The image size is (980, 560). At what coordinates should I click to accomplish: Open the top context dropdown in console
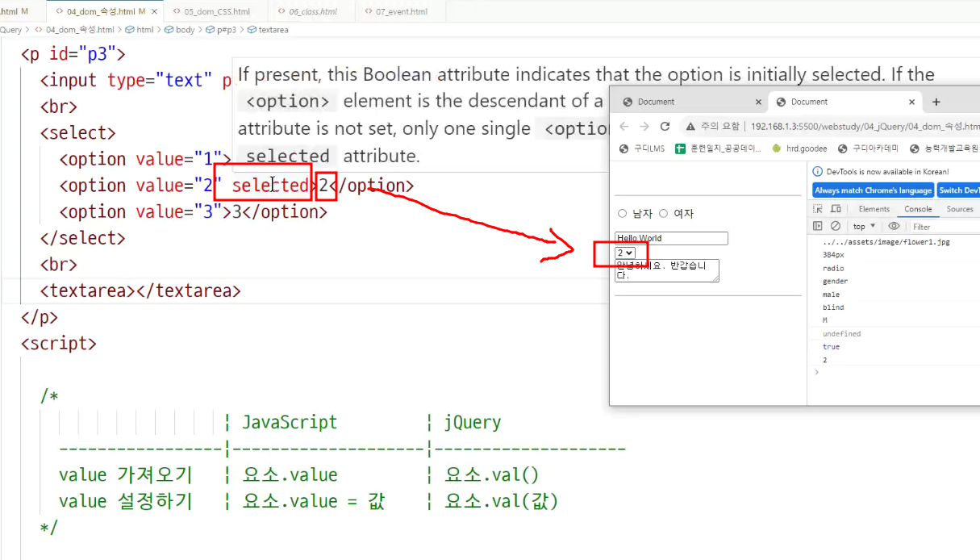pyautogui.click(x=865, y=227)
